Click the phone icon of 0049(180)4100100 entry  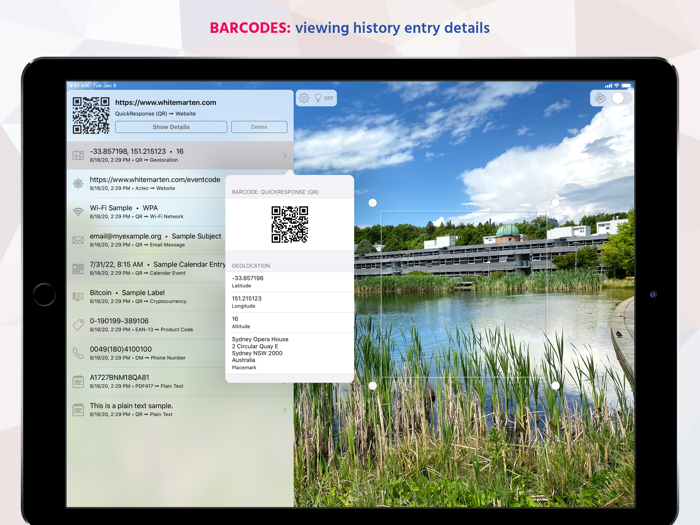coord(78,353)
